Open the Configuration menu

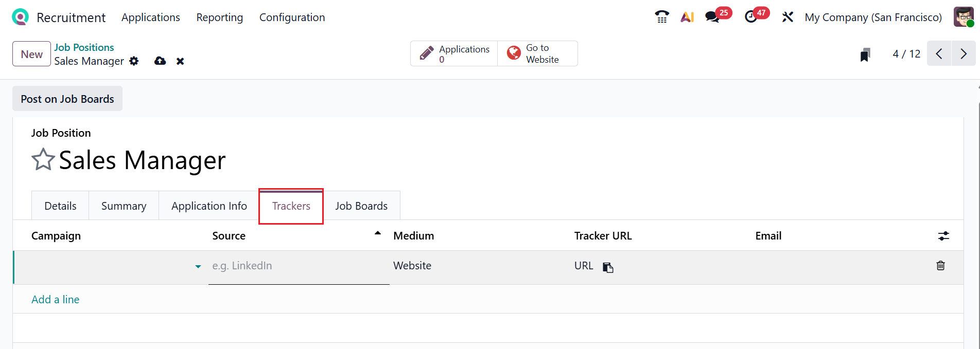coord(292,17)
